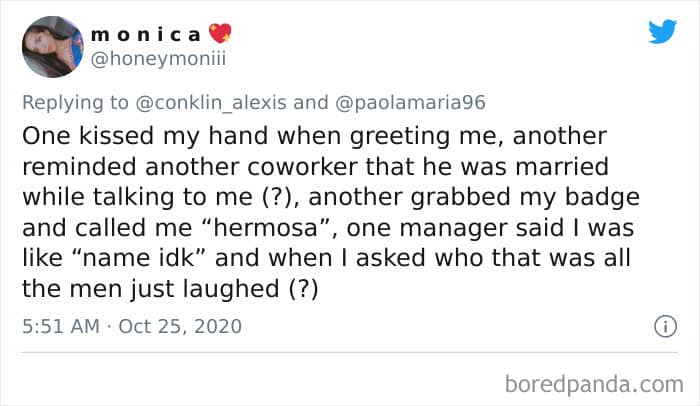Open monica's profile picture
This screenshot has height=406, width=700.
(51, 46)
